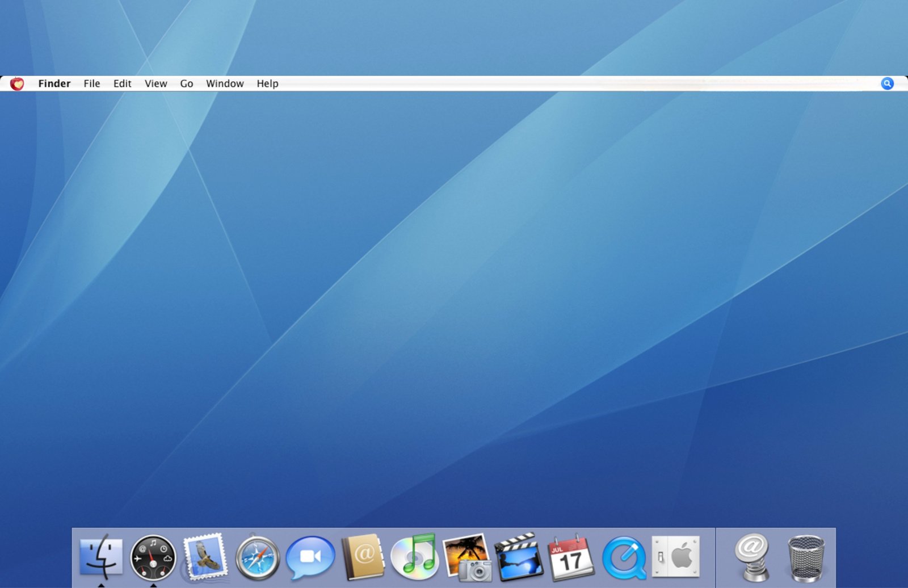Open the Go menu
Viewport: 908px width, 588px height.
click(186, 83)
